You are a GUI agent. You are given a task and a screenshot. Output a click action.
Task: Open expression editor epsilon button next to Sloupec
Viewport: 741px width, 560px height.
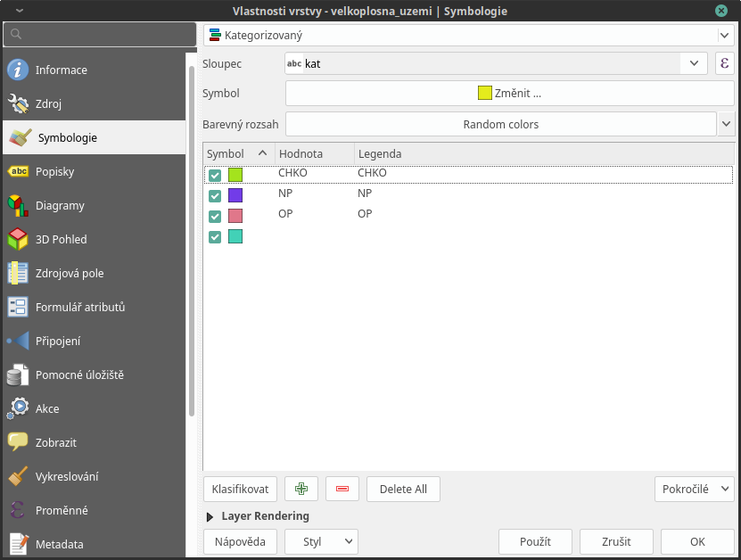pos(724,63)
